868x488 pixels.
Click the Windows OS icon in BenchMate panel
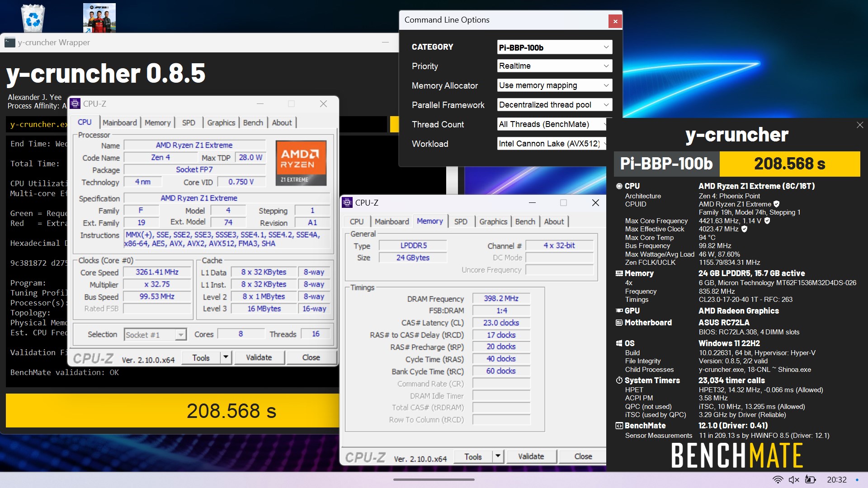619,343
